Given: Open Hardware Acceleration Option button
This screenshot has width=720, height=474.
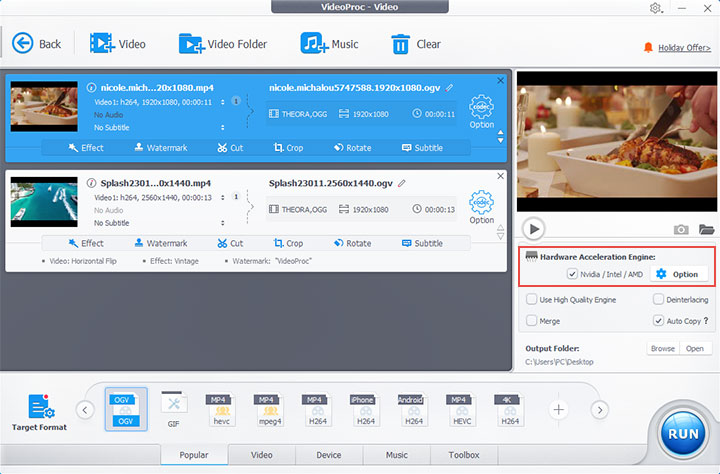Looking at the screenshot, I should [x=679, y=274].
